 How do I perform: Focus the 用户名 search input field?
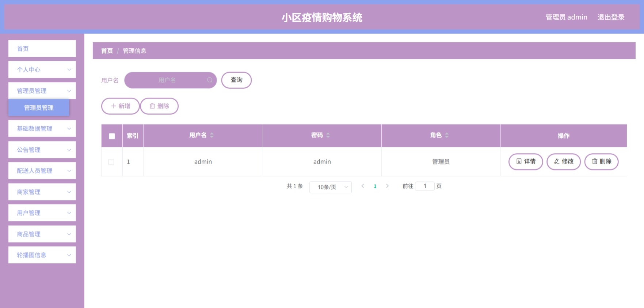coord(170,80)
